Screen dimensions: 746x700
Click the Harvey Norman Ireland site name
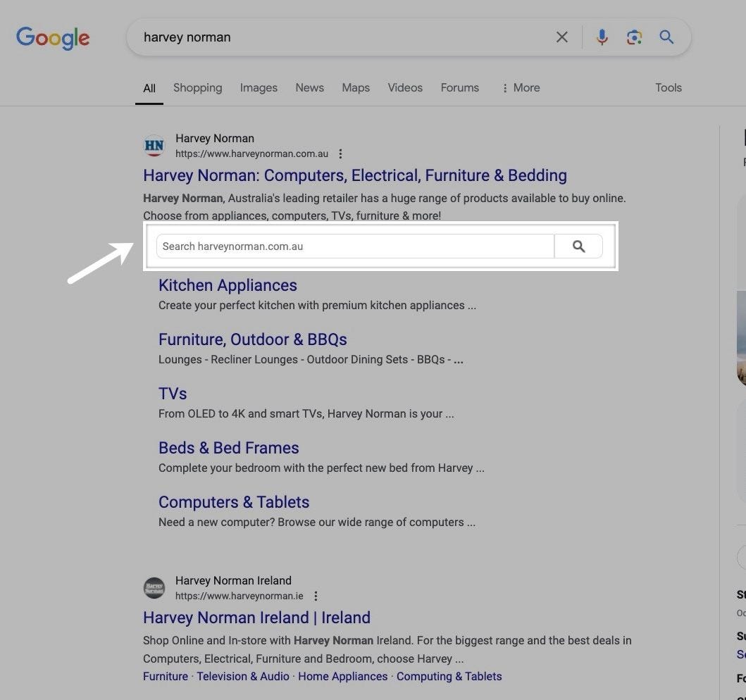[233, 581]
